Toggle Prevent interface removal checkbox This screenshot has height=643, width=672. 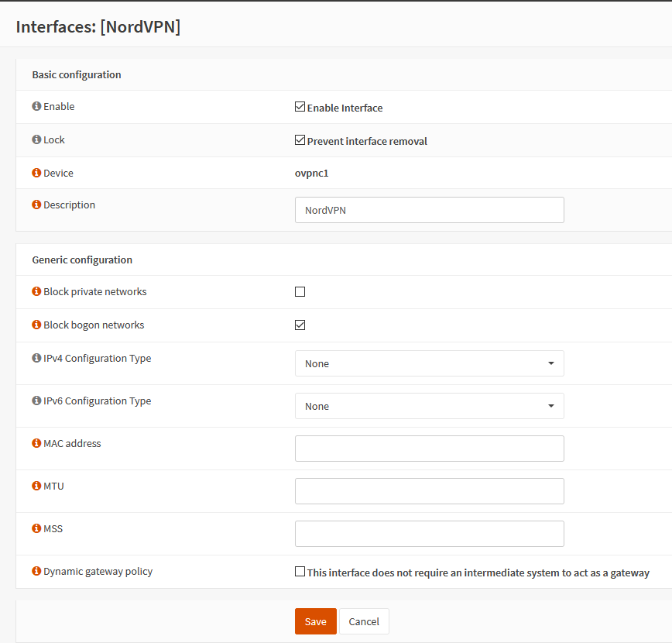point(300,140)
